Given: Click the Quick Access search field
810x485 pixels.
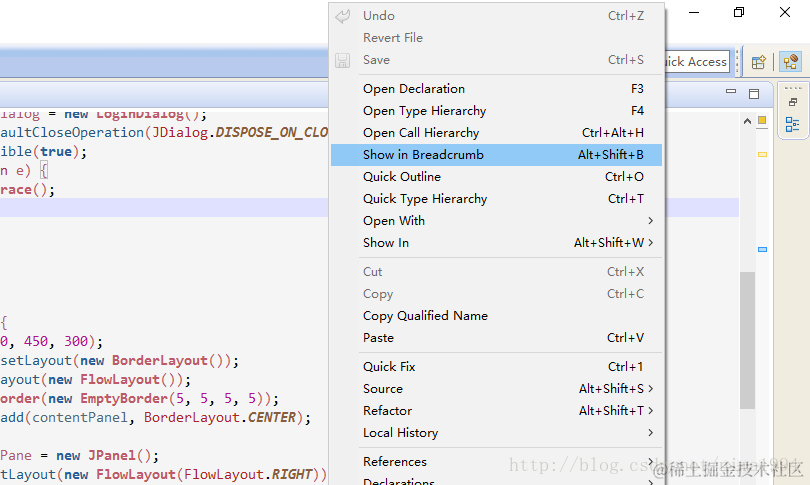Looking at the screenshot, I should coord(697,61).
